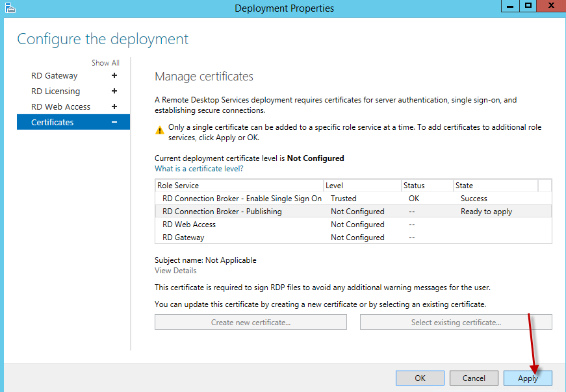The height and width of the screenshot is (392, 566).
Task: Select the RD Gateway role service row
Action: tap(183, 238)
